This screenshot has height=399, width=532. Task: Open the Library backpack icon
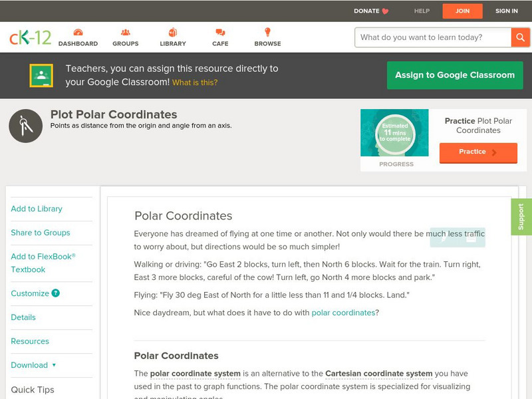click(173, 32)
